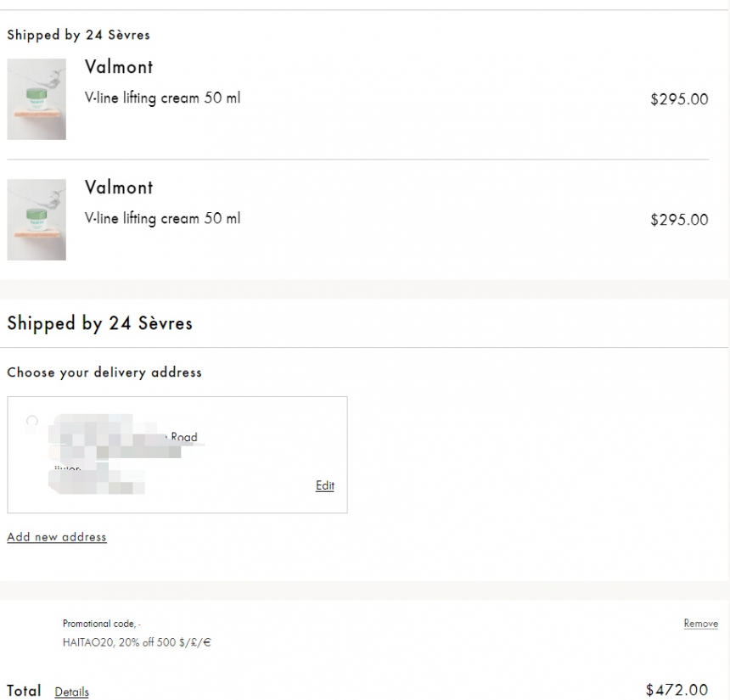
Task: Click the first V-line lifting cream title
Action: coord(162,98)
